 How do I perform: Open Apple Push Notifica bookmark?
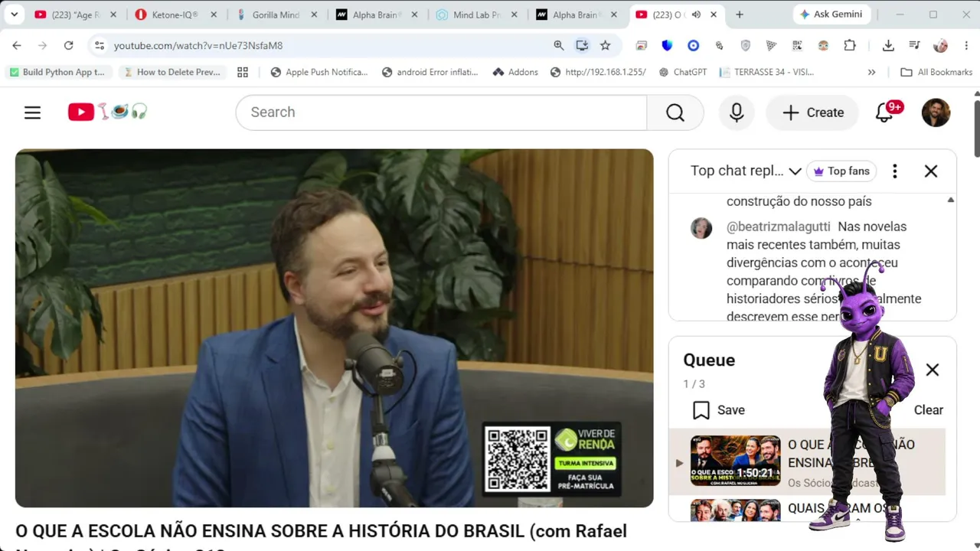pos(319,73)
